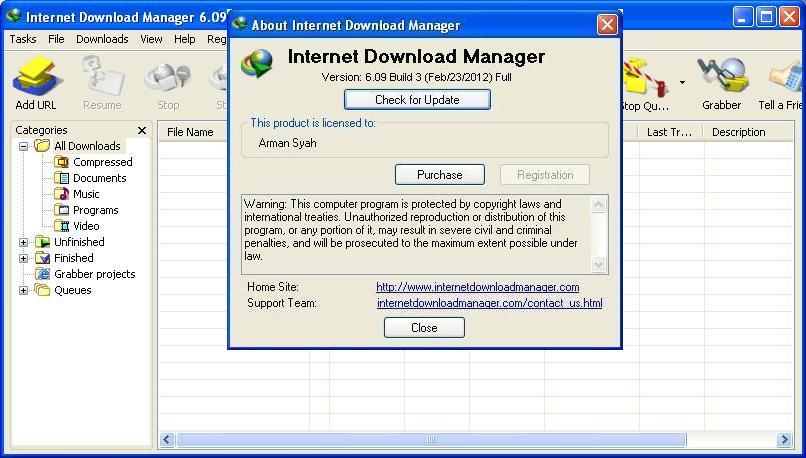Expand the Unfinished tree node
Viewport: 806px width, 458px height.
tap(23, 242)
